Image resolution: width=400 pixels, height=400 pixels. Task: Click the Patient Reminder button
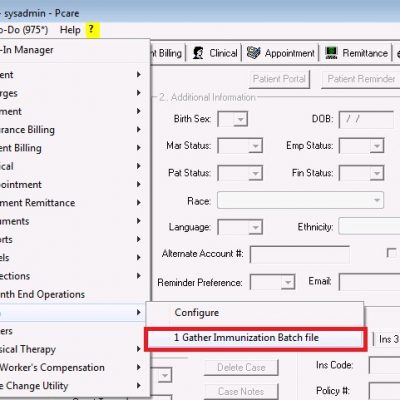point(361,79)
